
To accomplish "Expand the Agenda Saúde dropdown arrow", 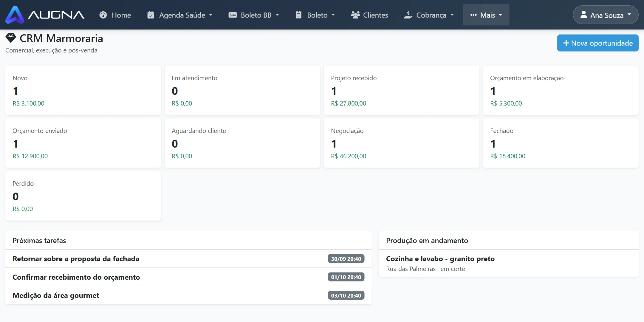I will pyautogui.click(x=211, y=15).
